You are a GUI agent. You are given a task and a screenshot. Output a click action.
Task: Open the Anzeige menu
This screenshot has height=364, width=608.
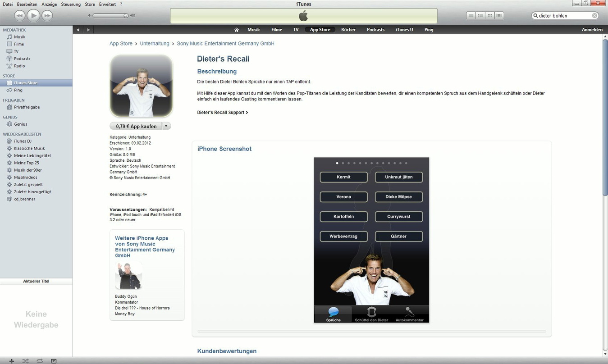click(49, 4)
